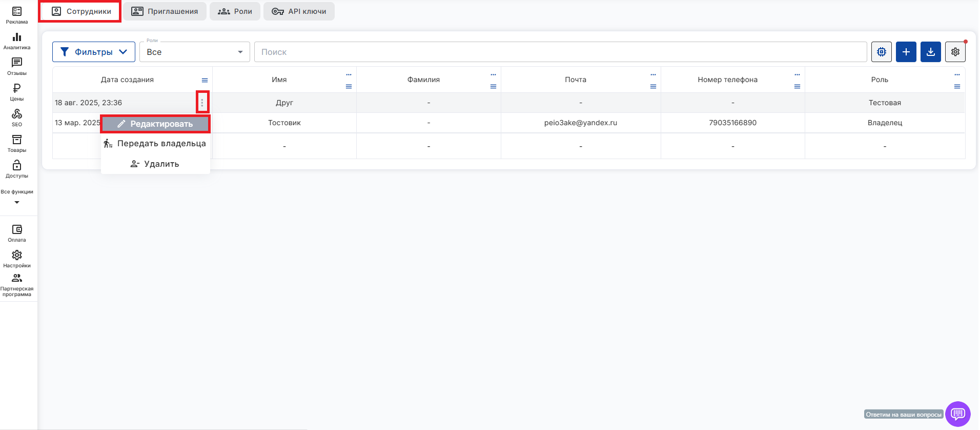This screenshot has width=980, height=430.
Task: Open the Реклама sidebar section
Action: coord(17,15)
